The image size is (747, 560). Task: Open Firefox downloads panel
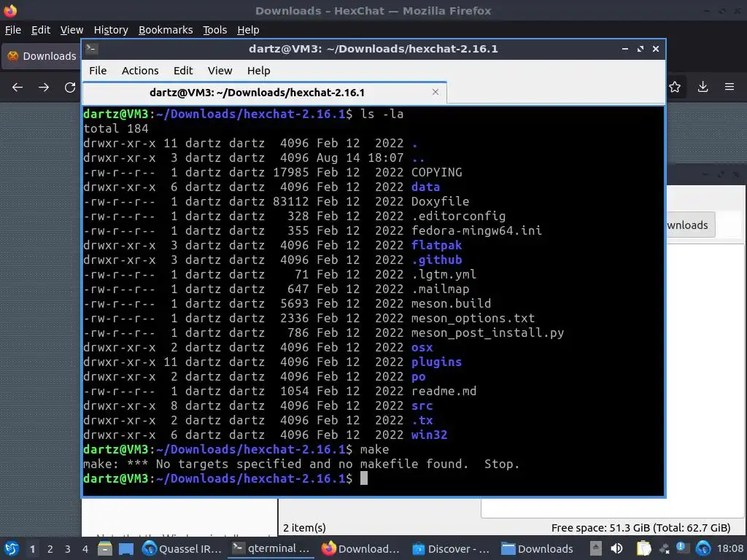pyautogui.click(x=703, y=87)
